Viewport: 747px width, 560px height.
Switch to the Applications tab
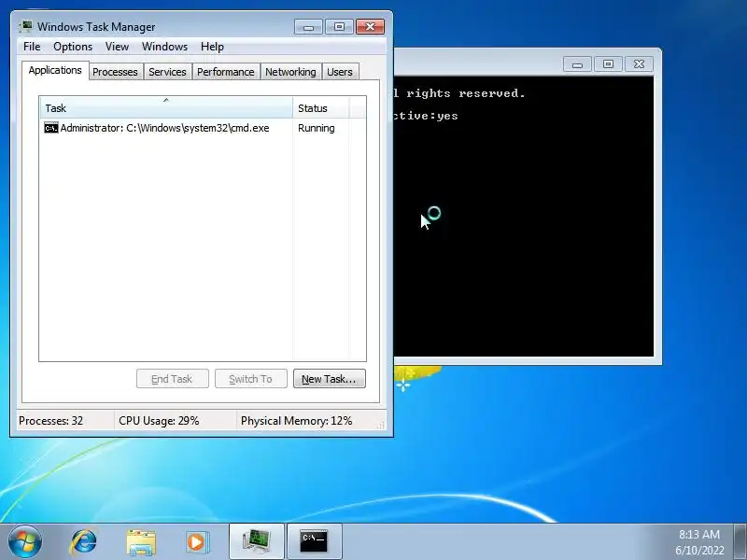click(x=55, y=71)
